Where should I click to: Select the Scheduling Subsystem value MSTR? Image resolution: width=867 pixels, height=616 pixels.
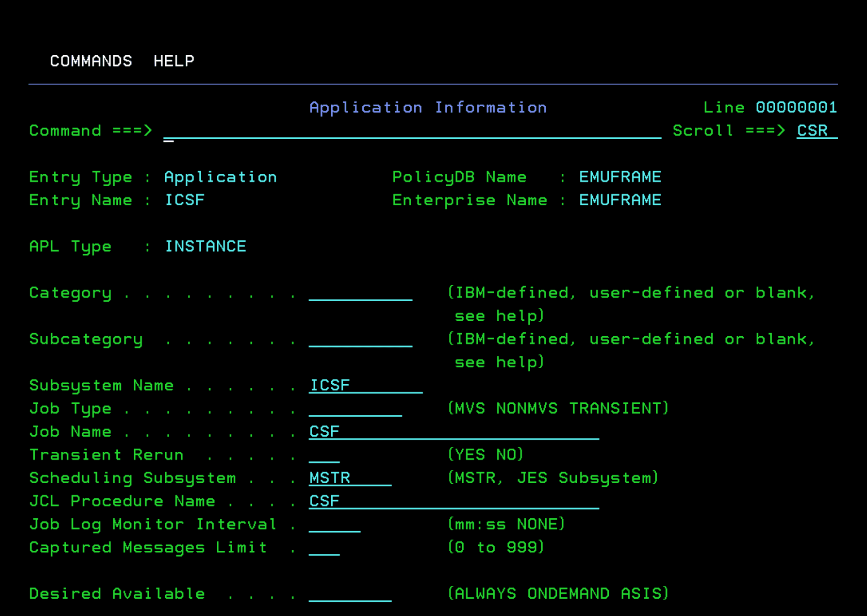coord(329,478)
